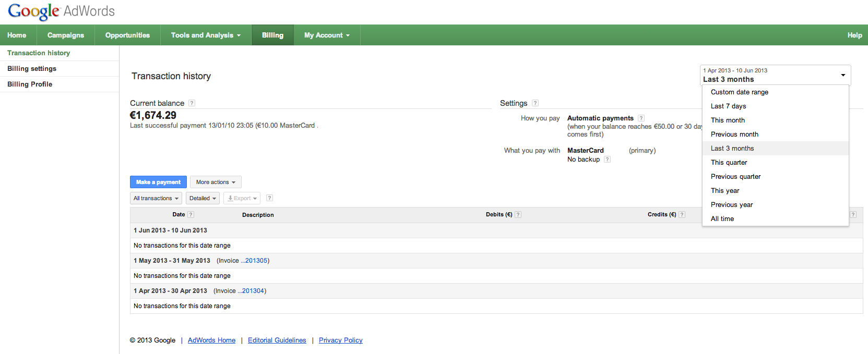Open help icon beside Automatic payments

[641, 118]
